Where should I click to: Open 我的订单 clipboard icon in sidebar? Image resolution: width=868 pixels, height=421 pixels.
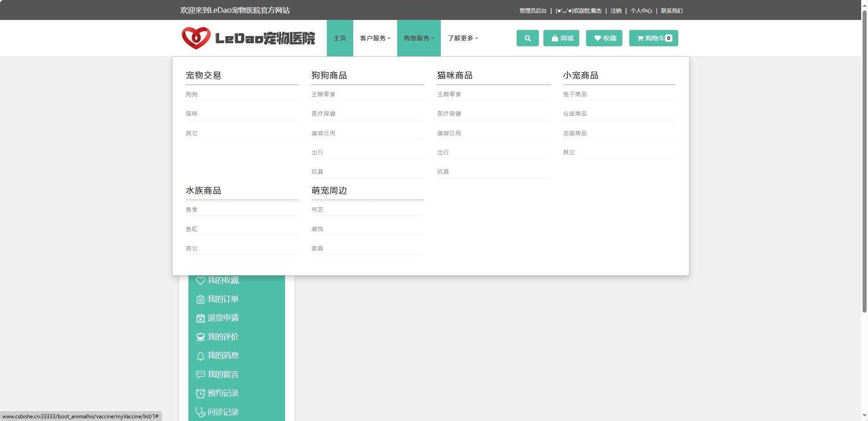[201, 299]
